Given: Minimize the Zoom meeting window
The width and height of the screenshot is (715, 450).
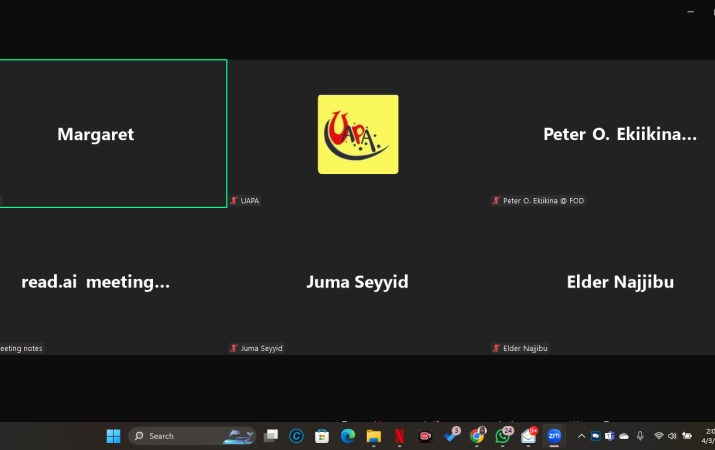Looking at the screenshot, I should tap(690, 11).
